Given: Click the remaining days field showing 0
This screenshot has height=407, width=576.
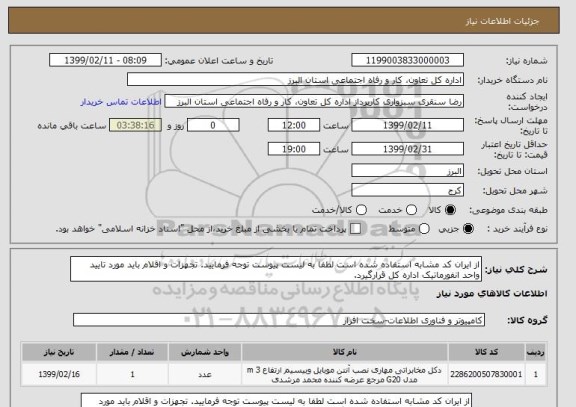Looking at the screenshot, I should (x=213, y=125).
